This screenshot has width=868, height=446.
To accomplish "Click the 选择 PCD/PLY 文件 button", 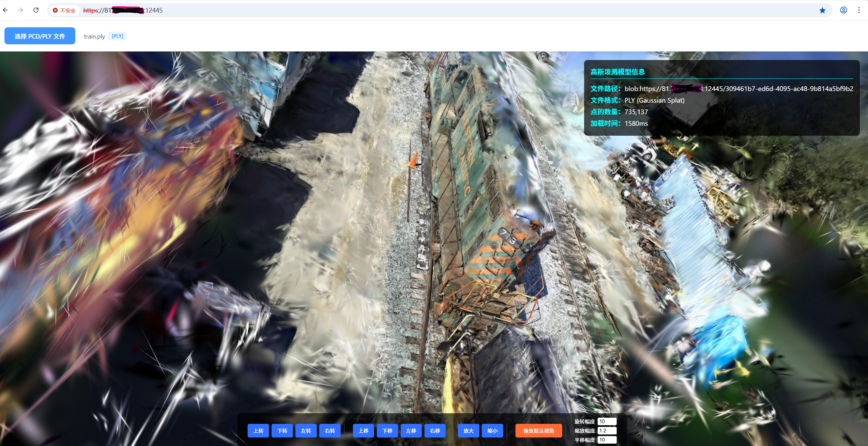I will point(40,36).
